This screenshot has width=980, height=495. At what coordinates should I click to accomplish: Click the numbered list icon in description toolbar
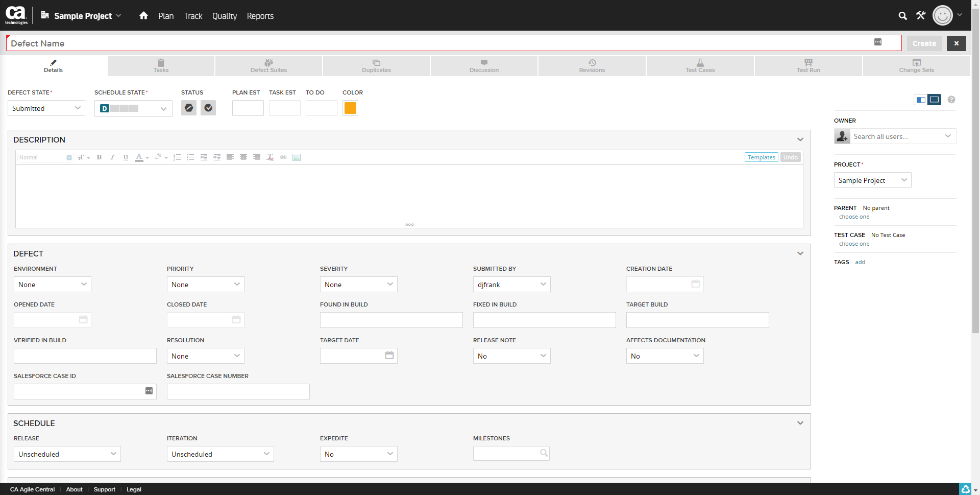tap(177, 157)
